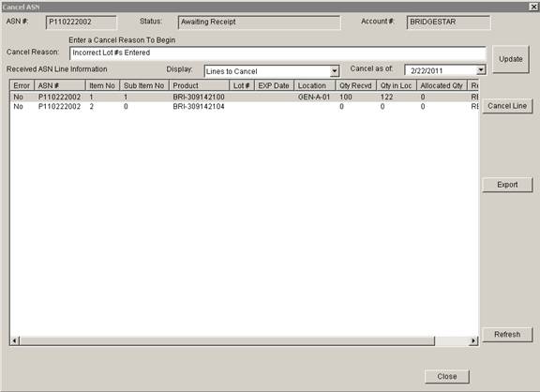
Task: Click the scrollbar right arrow
Action: (473, 340)
